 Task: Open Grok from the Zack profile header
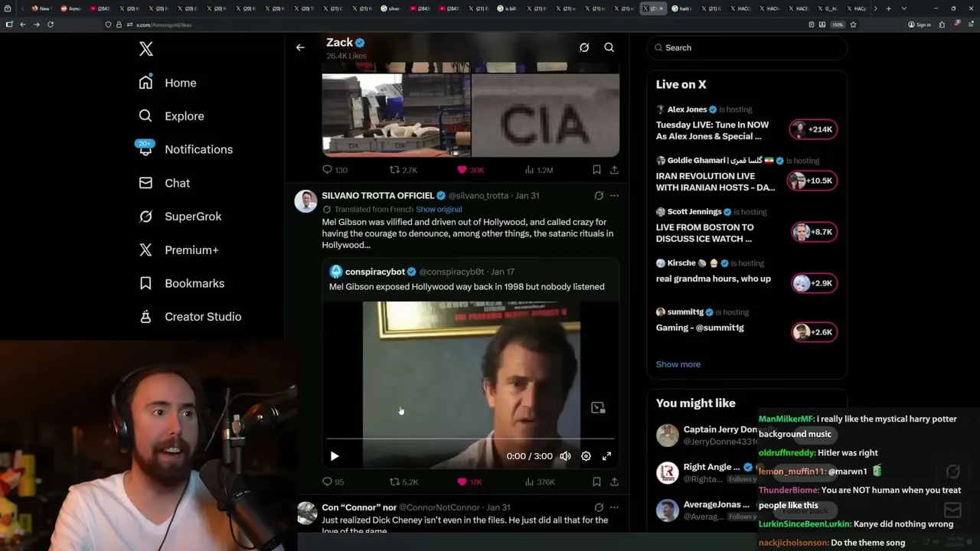[584, 47]
